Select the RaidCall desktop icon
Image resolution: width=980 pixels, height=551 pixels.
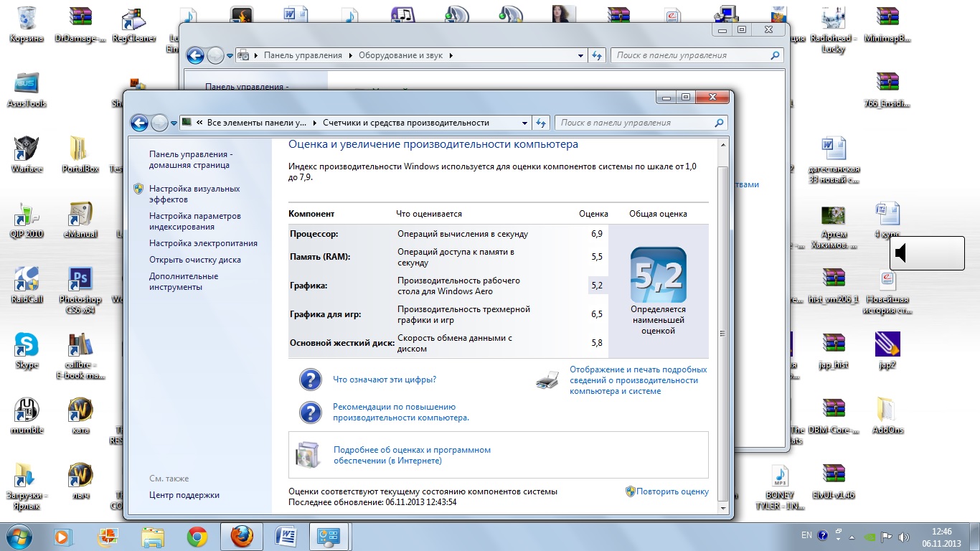pyautogui.click(x=27, y=286)
